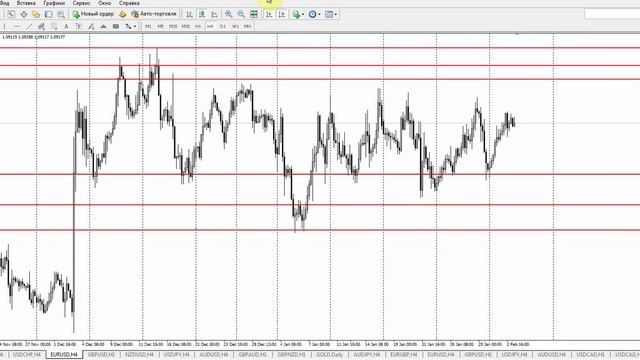
Task: Select the Fibonacci retracement tool
Action: tap(54, 26)
